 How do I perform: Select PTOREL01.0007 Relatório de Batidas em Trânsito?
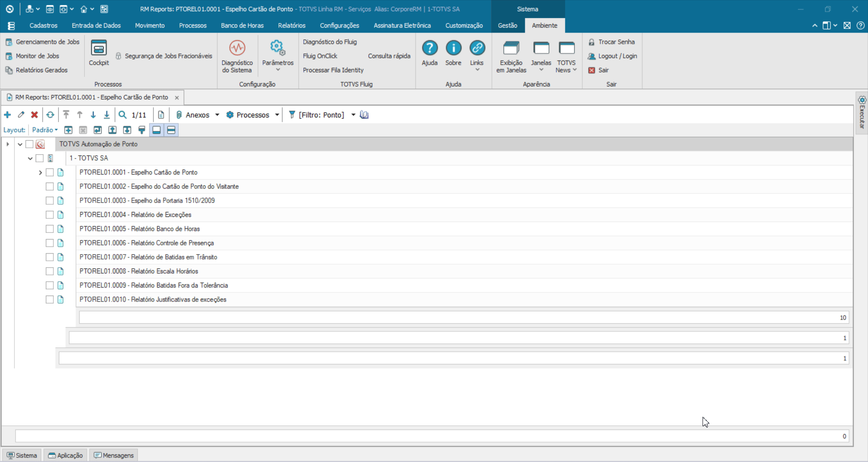point(464,257)
